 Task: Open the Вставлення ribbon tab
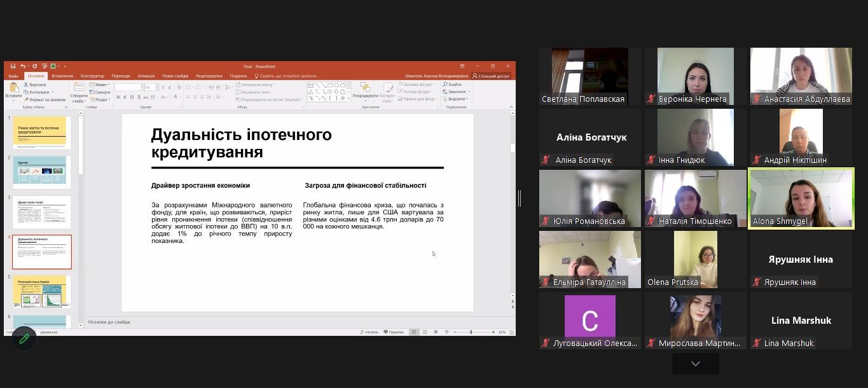pos(62,76)
